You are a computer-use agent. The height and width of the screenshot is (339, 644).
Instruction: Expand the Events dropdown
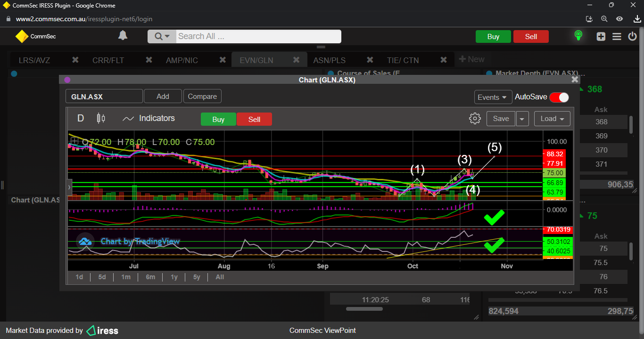493,97
